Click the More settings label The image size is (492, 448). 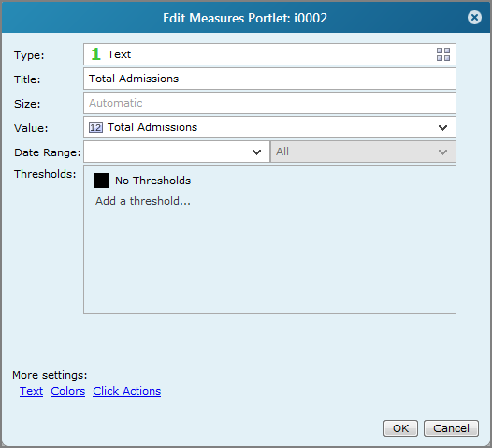coord(50,375)
